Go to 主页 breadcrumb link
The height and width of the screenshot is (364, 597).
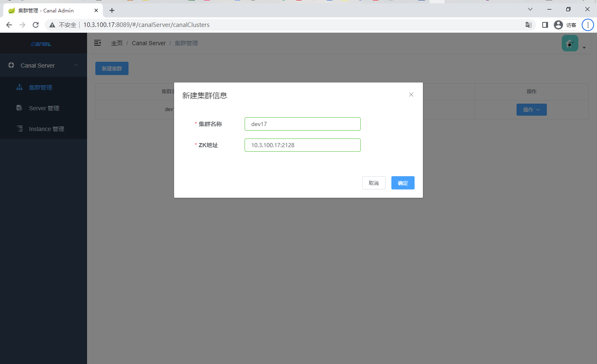pos(117,43)
